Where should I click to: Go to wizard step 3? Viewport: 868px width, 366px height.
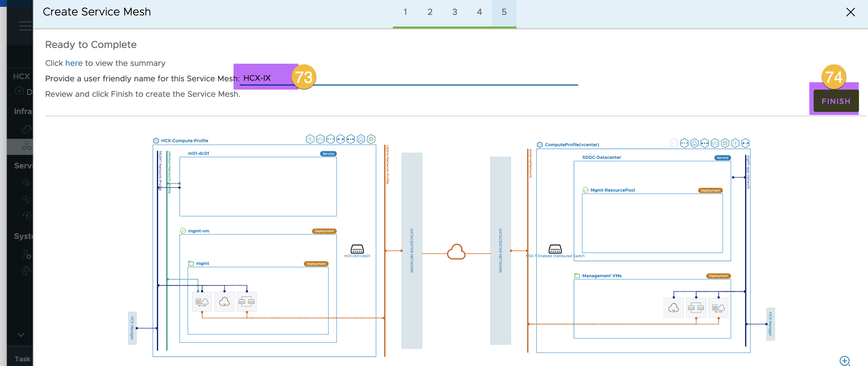coord(455,12)
